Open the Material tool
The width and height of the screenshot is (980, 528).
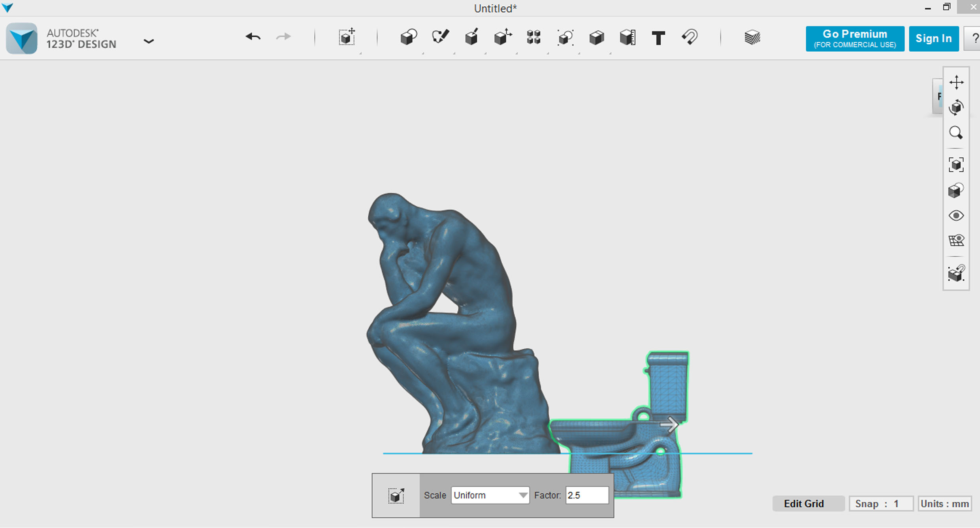point(752,38)
